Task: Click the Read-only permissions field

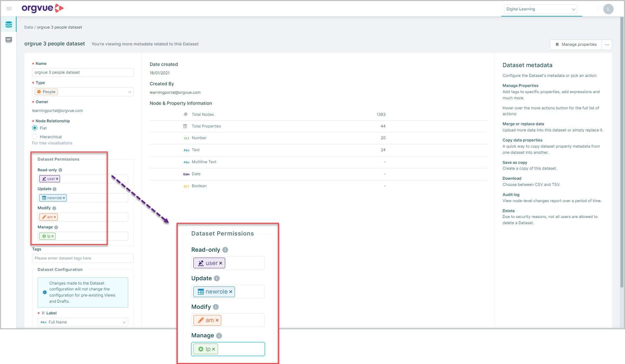Action: (x=83, y=179)
